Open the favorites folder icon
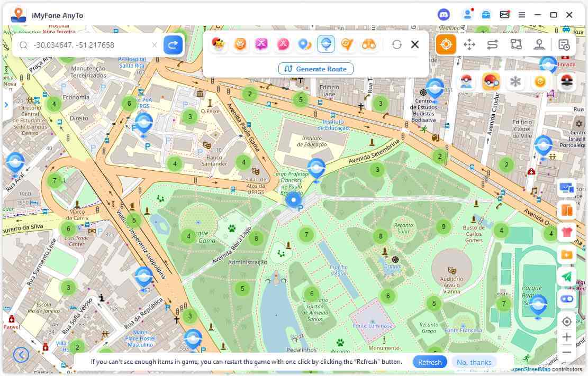This screenshot has width=588, height=376. (x=567, y=254)
